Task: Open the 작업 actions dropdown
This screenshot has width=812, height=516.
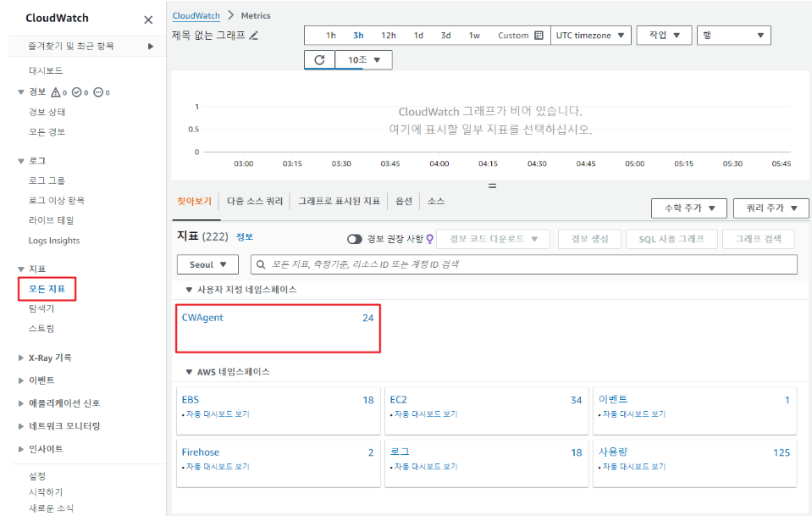Action: (x=664, y=36)
